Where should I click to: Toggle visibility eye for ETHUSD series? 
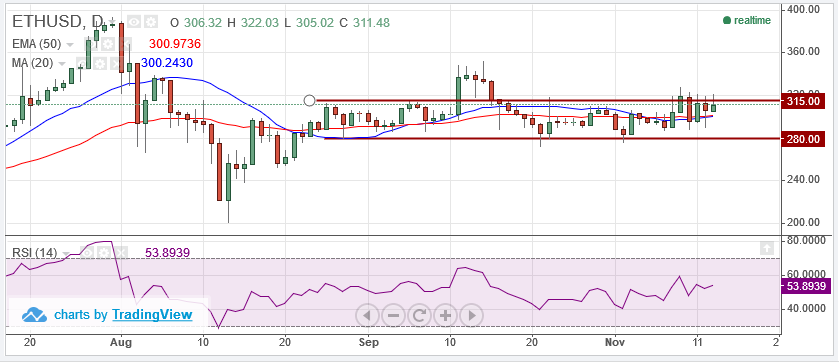coord(134,22)
